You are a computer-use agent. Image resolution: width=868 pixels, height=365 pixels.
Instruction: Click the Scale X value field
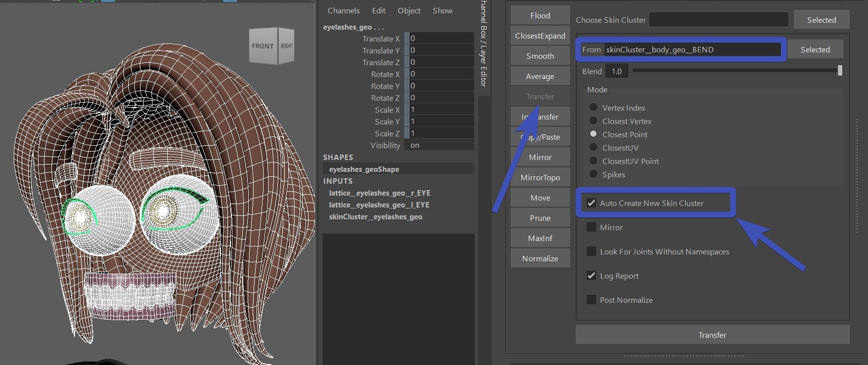pos(441,109)
